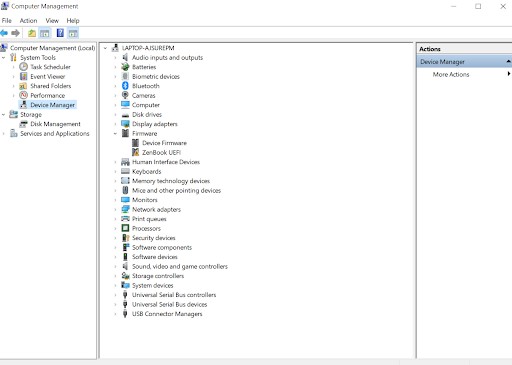The width and height of the screenshot is (512, 365).
Task: Click the Show/Hide Console Tree toolbar icon
Action: point(44,33)
